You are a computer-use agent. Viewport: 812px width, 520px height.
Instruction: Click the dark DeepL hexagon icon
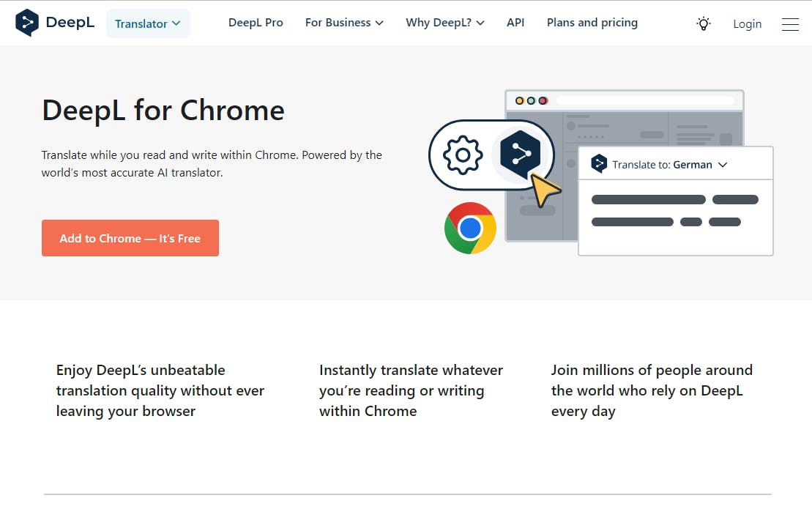click(x=520, y=154)
